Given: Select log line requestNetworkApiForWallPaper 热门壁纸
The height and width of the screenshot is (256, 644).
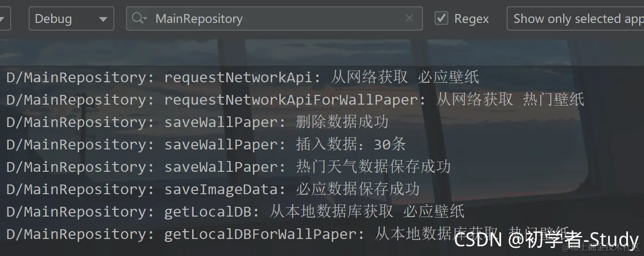Looking at the screenshot, I should coord(295,99).
